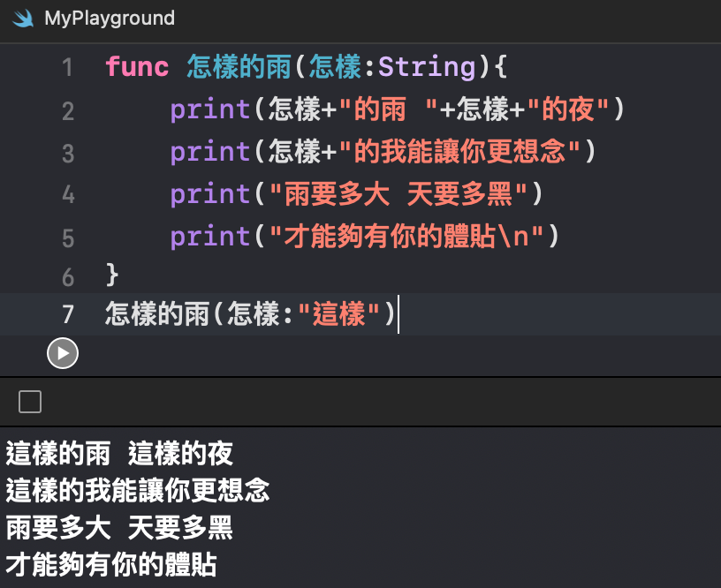Image resolution: width=721 pixels, height=588 pixels.
Task: Click line number 1 in the gutter
Action: click(x=68, y=67)
